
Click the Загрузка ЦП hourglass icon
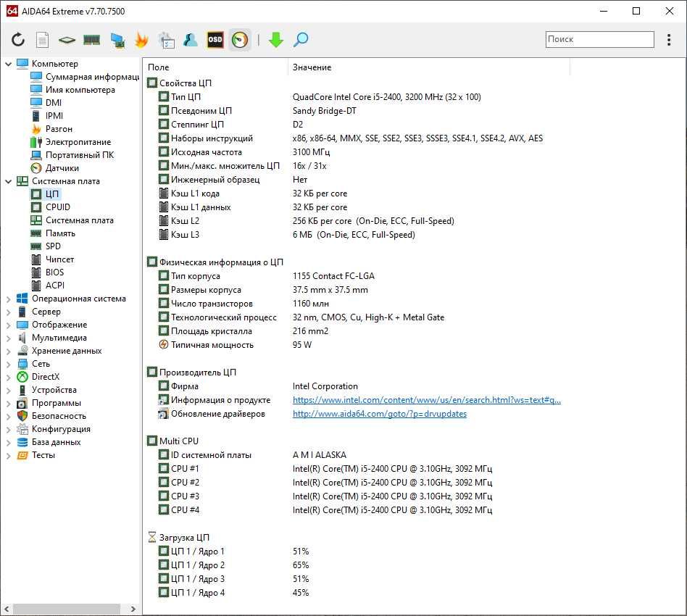(x=151, y=538)
